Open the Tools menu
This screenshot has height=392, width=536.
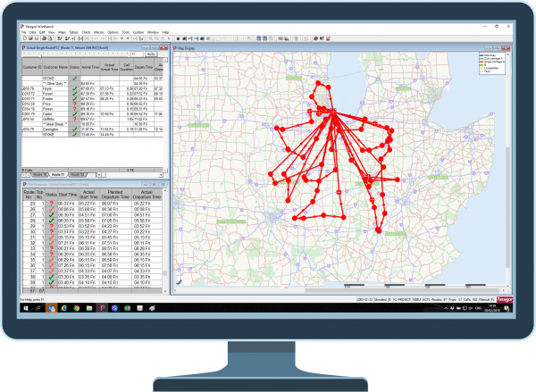point(126,32)
